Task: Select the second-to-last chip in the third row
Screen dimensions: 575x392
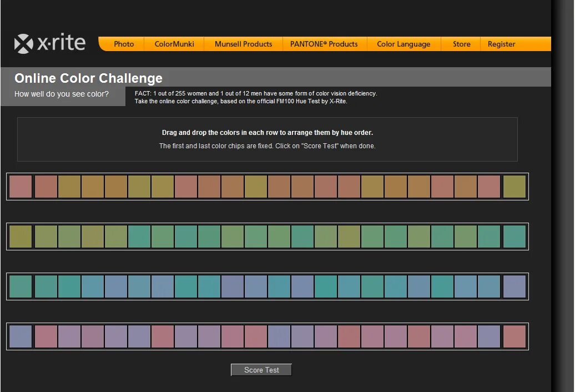Action: (489, 287)
